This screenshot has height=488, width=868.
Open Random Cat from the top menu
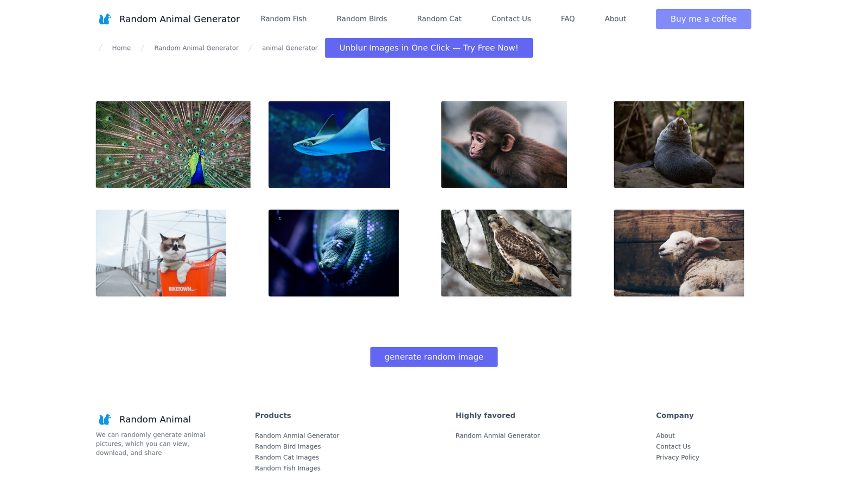tap(439, 19)
